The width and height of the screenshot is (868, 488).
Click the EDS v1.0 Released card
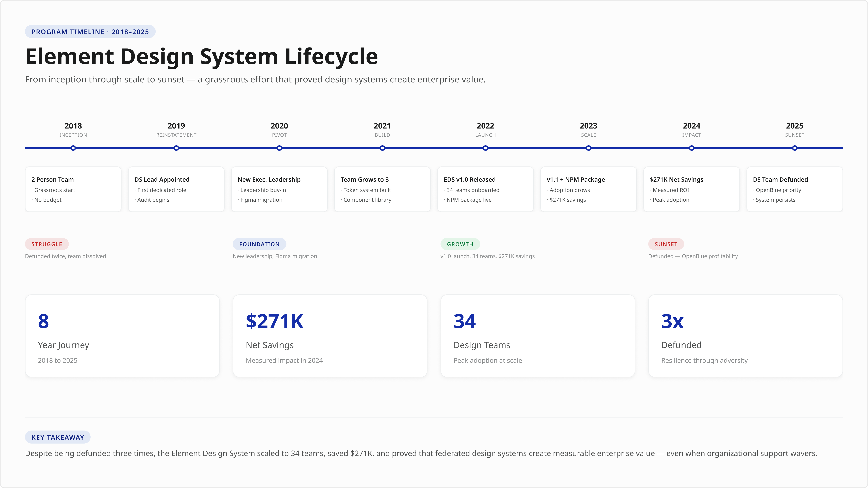[x=485, y=189]
